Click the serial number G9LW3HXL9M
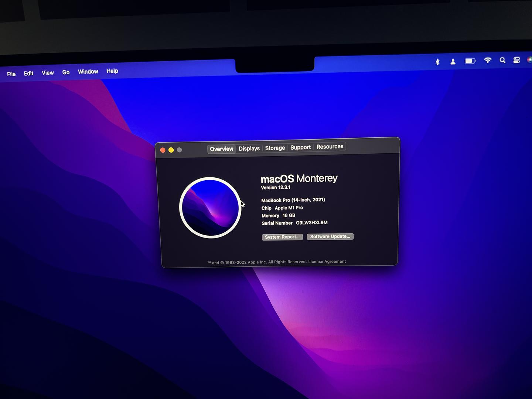The height and width of the screenshot is (399, 532). tap(312, 223)
